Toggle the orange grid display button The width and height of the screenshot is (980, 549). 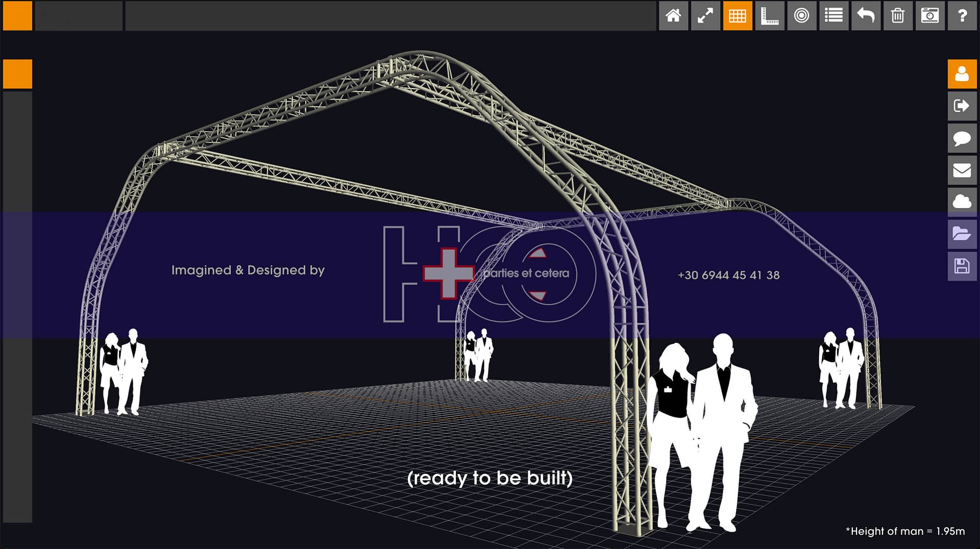[x=738, y=16]
